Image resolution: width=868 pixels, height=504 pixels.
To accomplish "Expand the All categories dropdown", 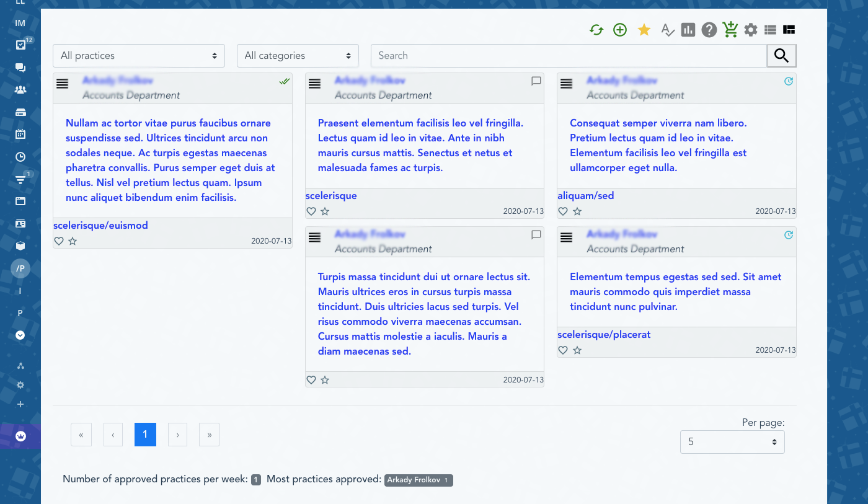I will [298, 56].
